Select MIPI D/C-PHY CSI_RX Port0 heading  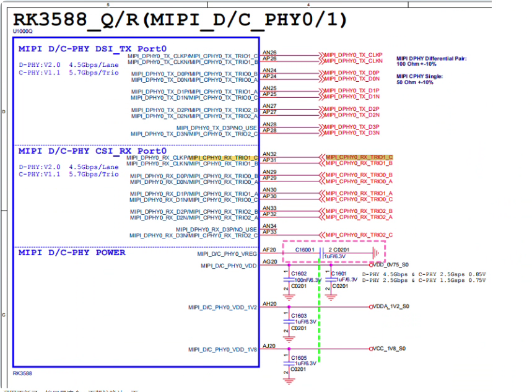(93, 150)
